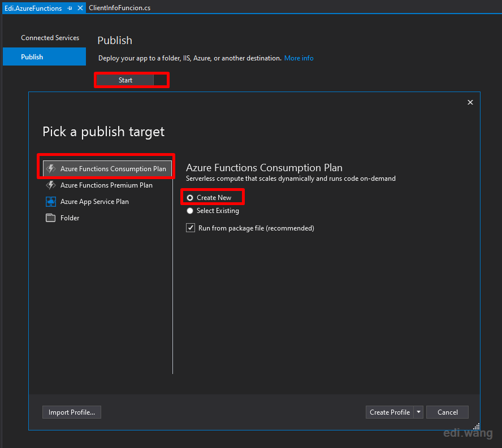This screenshot has height=448, width=502.
Task: Choose Folder as publish target
Action: pos(107,218)
